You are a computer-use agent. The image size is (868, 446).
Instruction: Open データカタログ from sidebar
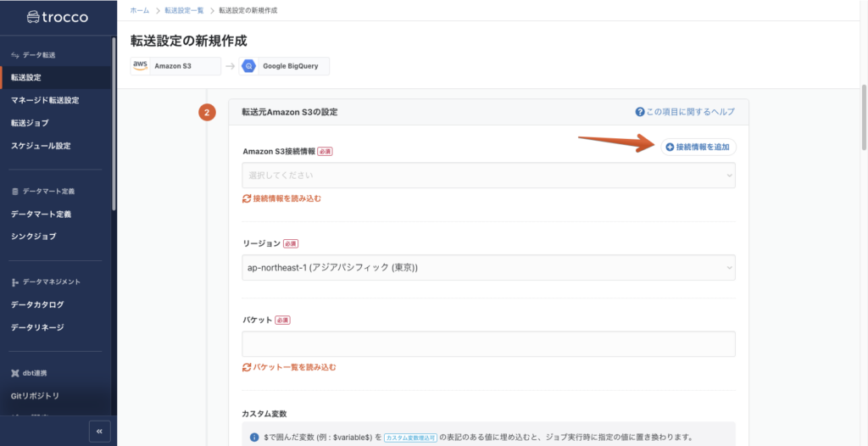point(37,304)
